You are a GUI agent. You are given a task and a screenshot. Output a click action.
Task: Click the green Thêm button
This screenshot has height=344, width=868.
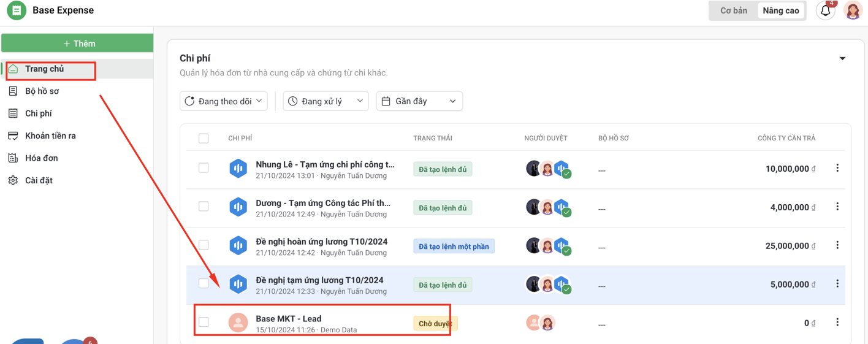(77, 44)
